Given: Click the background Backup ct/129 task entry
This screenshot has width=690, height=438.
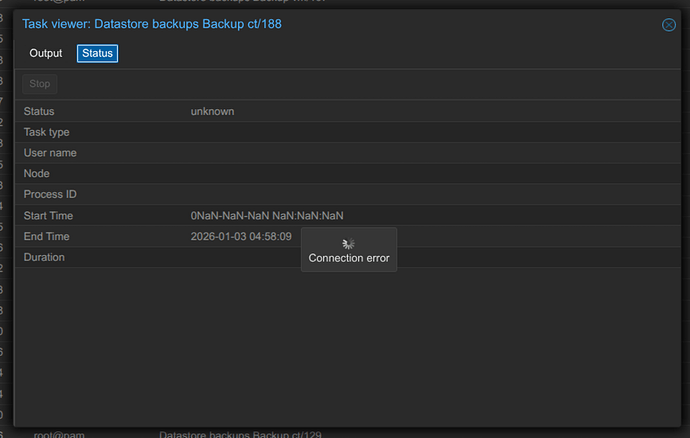Looking at the screenshot, I should [240, 434].
